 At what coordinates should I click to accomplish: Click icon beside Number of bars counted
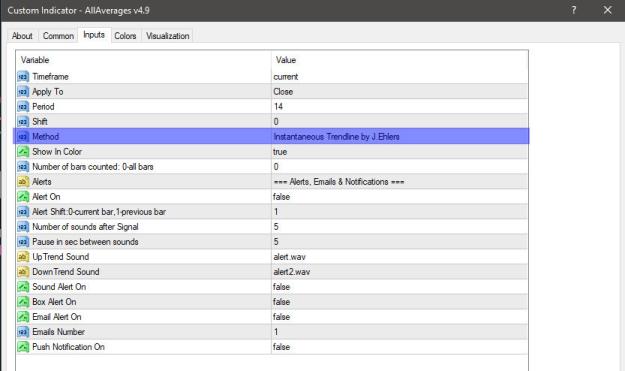(23, 167)
